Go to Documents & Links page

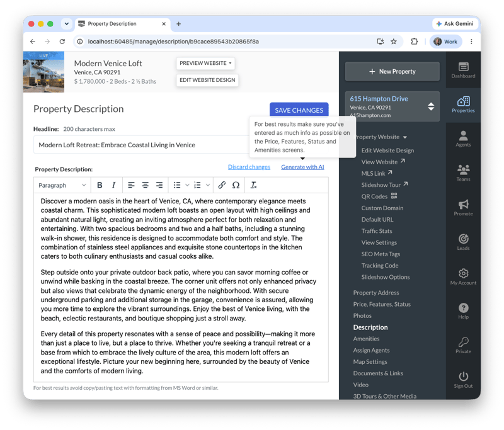(378, 373)
